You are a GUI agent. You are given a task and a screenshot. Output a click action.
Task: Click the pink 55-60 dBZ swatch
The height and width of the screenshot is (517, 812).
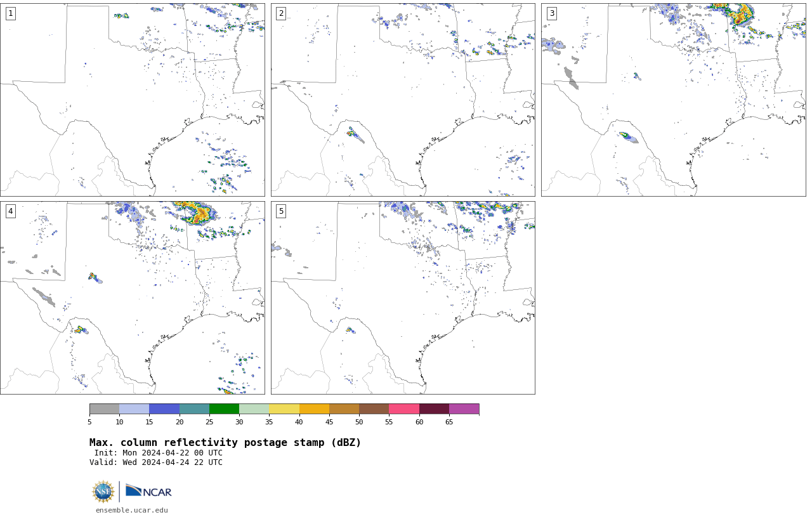404,409
